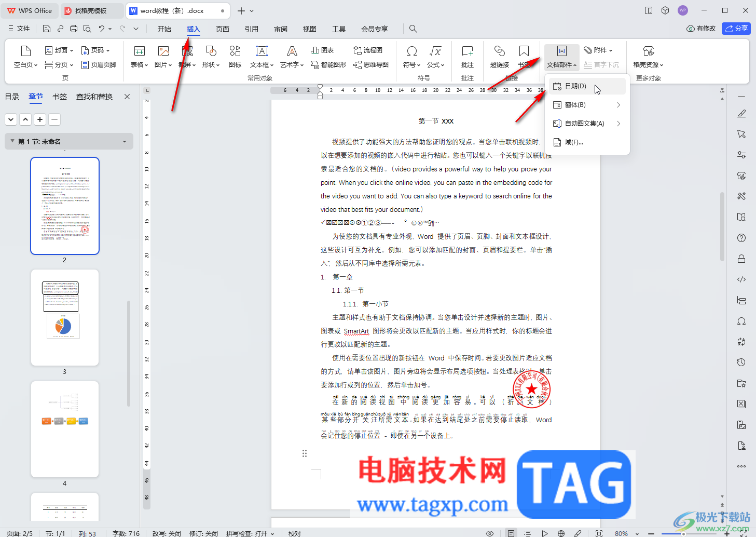Click the pen icon in right sidebar
This screenshot has width=756, height=537.
click(x=741, y=114)
